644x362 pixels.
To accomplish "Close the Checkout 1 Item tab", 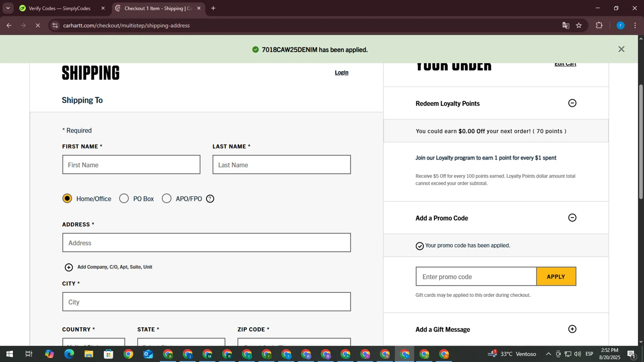I will (199, 8).
